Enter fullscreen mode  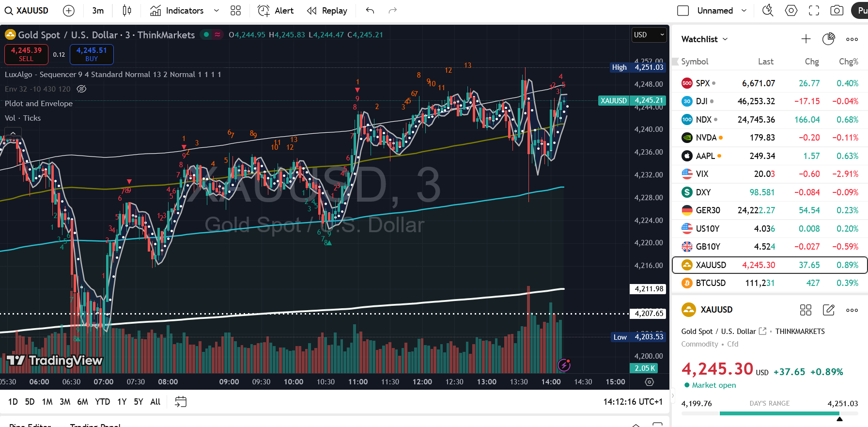coord(814,11)
